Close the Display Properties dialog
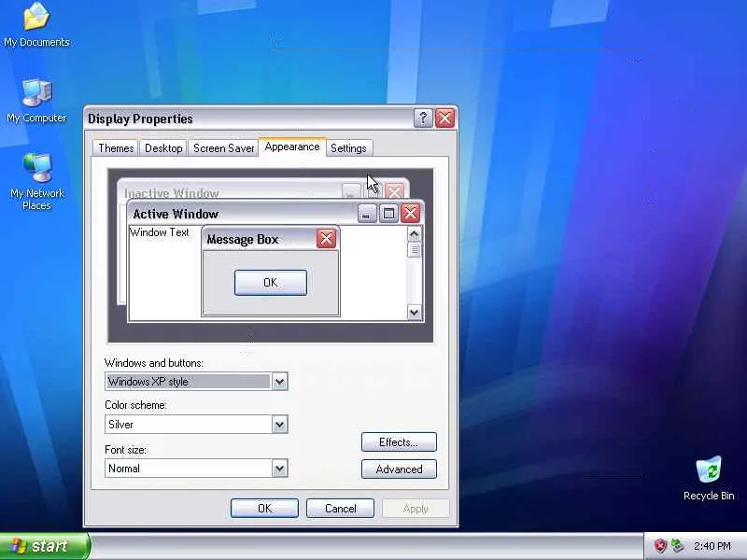 coord(445,119)
